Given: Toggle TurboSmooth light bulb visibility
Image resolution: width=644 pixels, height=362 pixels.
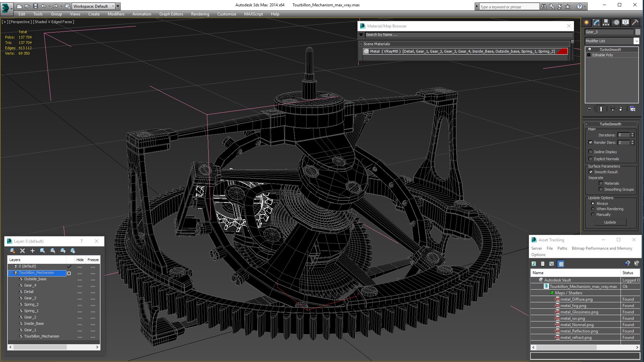Looking at the screenshot, I should coord(590,49).
